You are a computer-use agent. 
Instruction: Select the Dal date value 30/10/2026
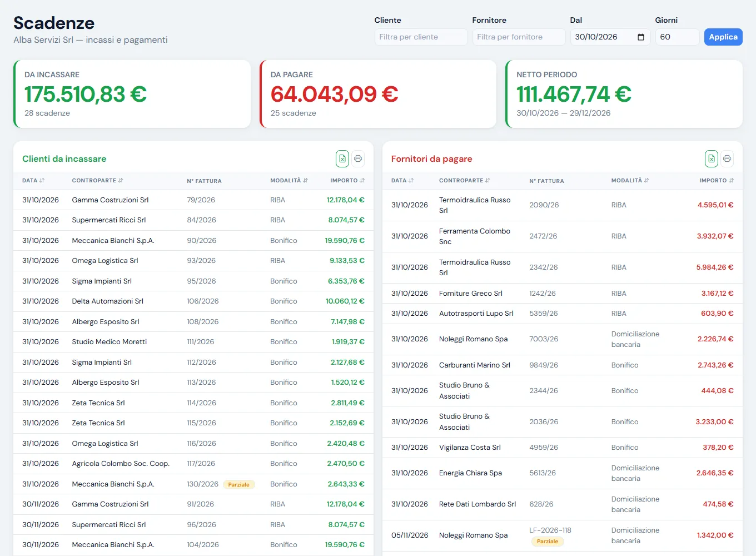click(x=596, y=37)
